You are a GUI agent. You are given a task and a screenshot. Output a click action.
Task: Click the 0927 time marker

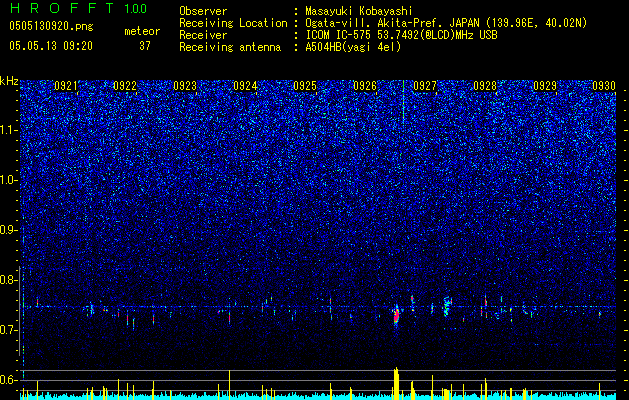coord(425,86)
